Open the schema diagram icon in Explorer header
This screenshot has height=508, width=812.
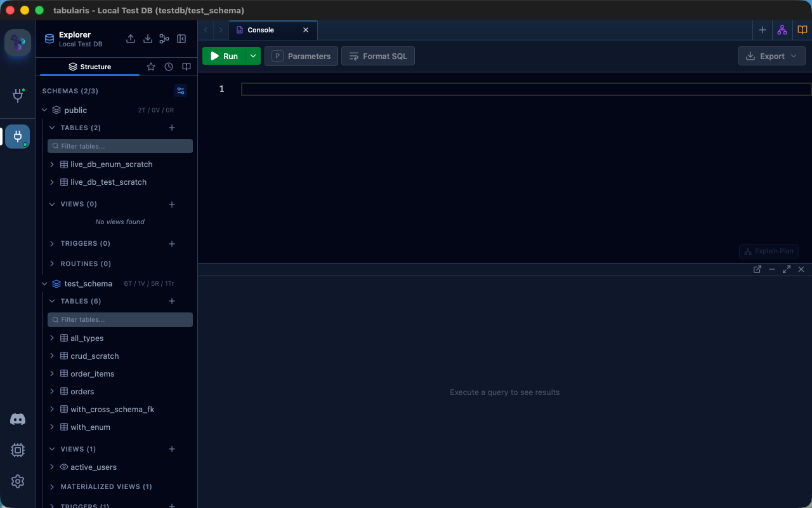pos(164,39)
